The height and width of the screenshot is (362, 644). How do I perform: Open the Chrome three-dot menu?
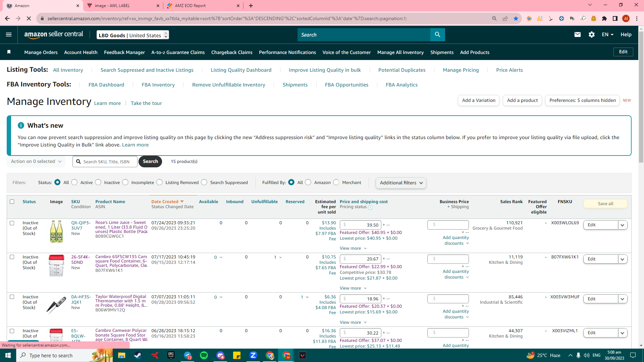[637, 18]
